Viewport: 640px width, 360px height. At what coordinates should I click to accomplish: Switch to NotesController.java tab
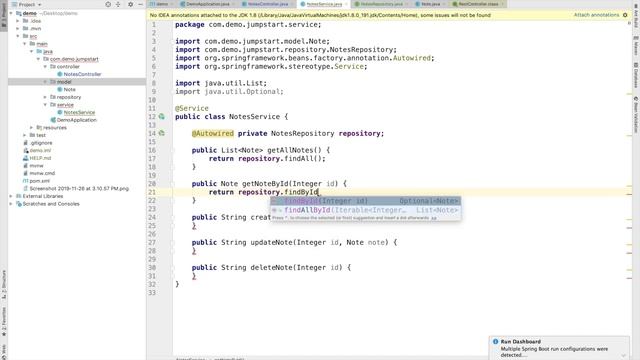point(268,4)
